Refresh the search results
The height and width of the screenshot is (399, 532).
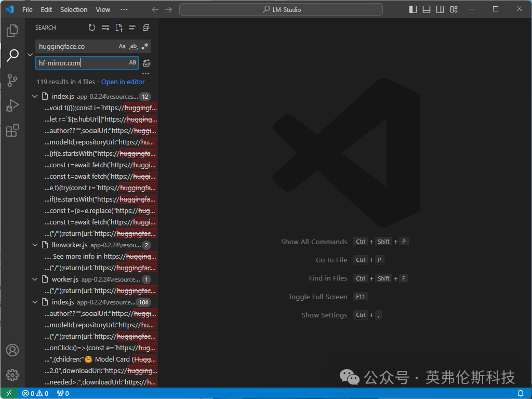[91, 28]
